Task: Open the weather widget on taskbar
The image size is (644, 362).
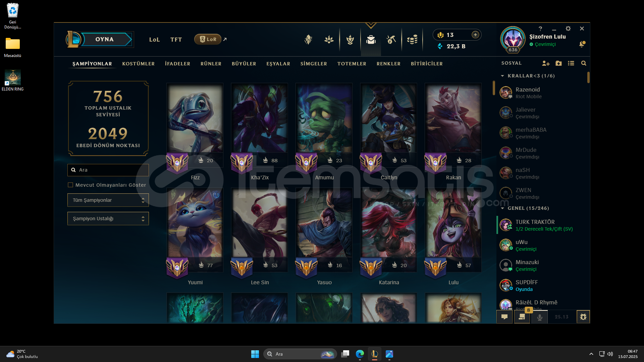Action: [x=22, y=354]
